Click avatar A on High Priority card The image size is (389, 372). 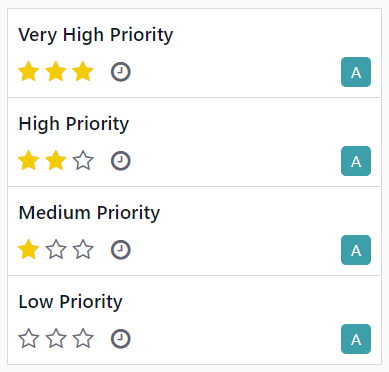pos(356,161)
